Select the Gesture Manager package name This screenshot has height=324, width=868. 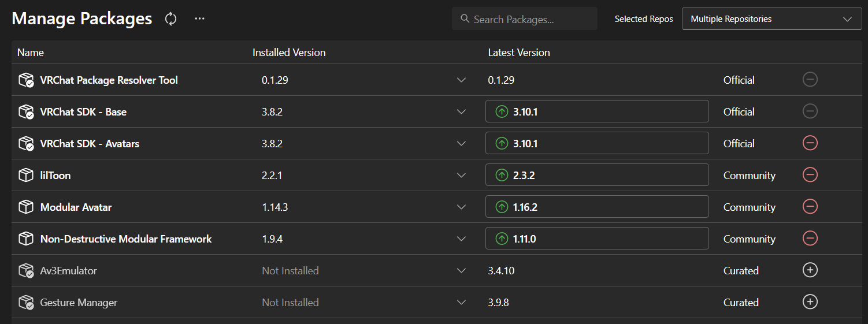[79, 303]
